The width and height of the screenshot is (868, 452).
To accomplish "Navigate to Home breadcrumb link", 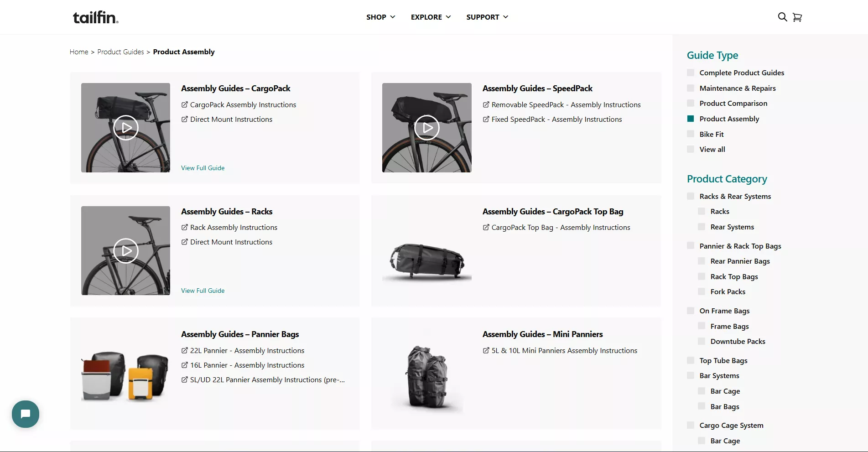I will click(x=79, y=52).
